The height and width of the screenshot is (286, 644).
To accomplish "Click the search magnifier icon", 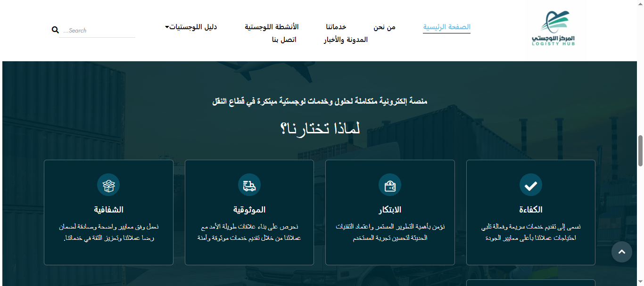I will [x=55, y=30].
